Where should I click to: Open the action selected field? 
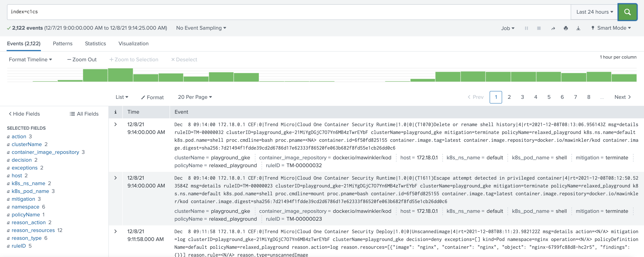tap(19, 137)
